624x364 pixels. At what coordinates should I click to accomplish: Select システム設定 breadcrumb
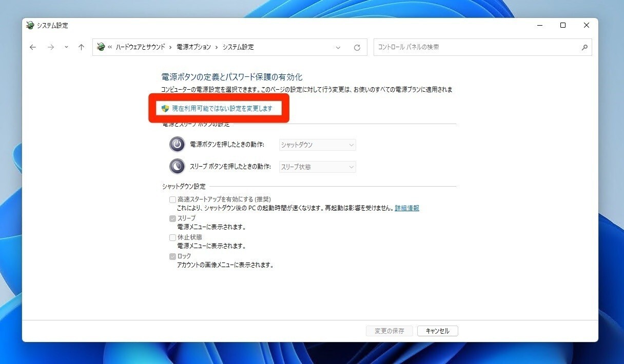(x=238, y=47)
